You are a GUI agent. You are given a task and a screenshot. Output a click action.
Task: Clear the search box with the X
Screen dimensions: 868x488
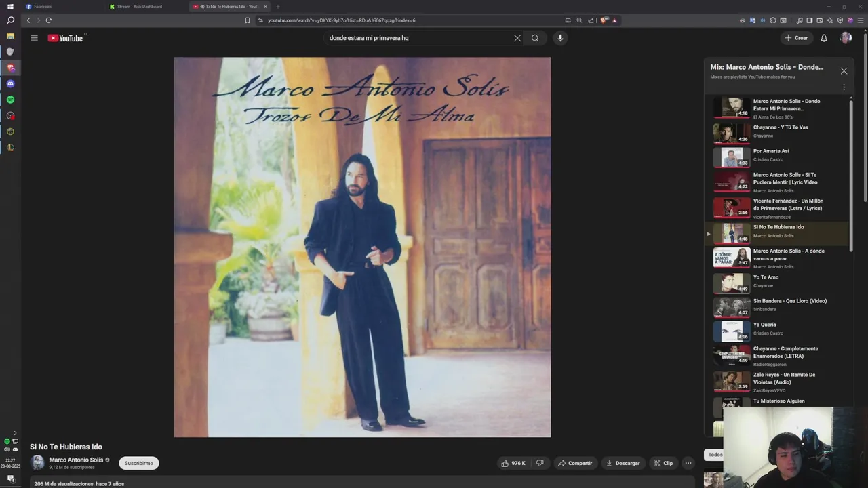tap(517, 38)
